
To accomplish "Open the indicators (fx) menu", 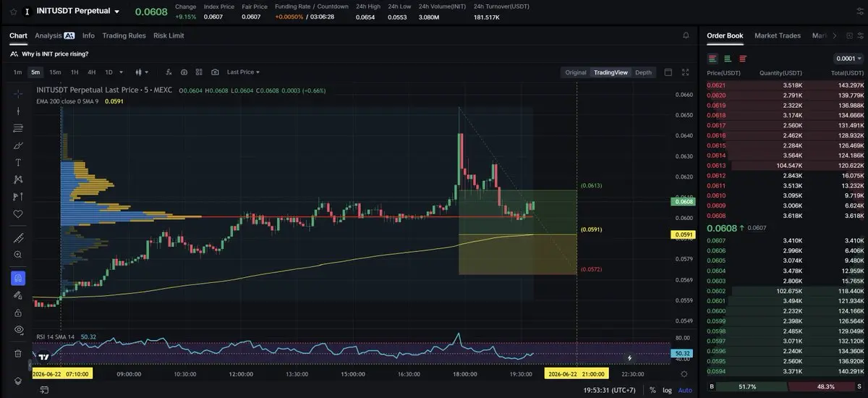I will (169, 72).
